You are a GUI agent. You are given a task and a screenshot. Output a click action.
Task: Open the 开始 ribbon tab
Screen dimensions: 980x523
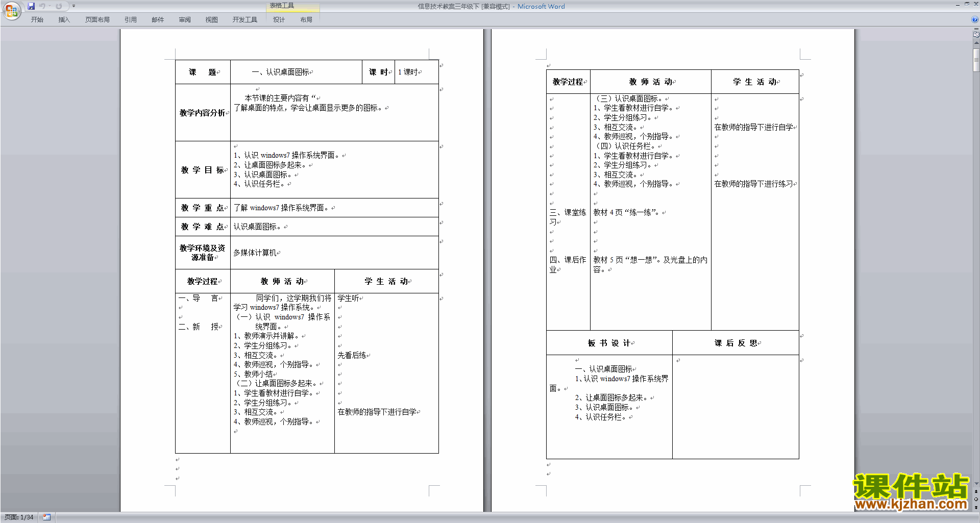click(x=37, y=20)
